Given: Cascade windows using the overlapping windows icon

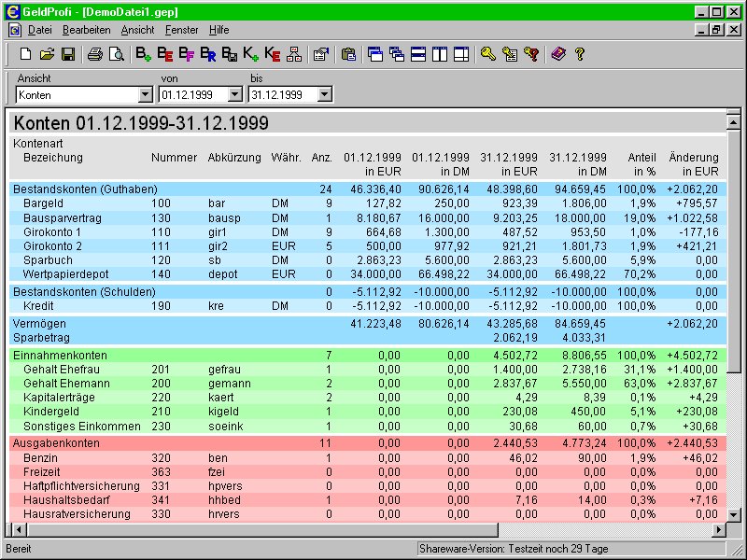Looking at the screenshot, I should click(397, 54).
